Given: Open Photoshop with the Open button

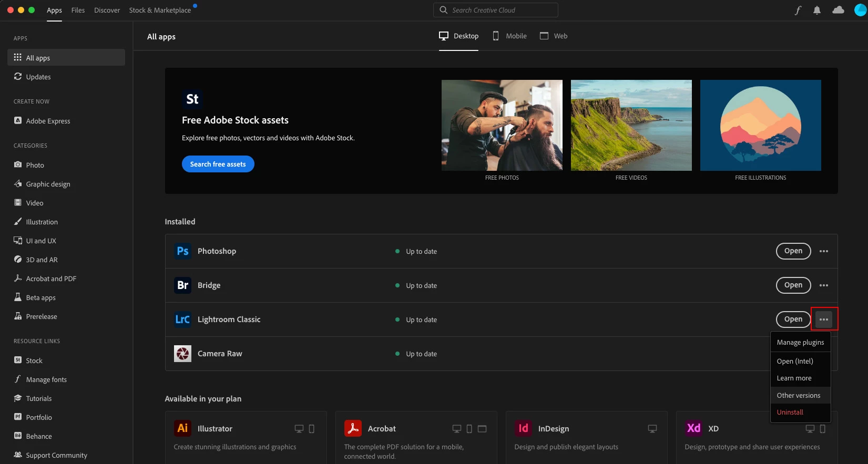Looking at the screenshot, I should tap(793, 251).
